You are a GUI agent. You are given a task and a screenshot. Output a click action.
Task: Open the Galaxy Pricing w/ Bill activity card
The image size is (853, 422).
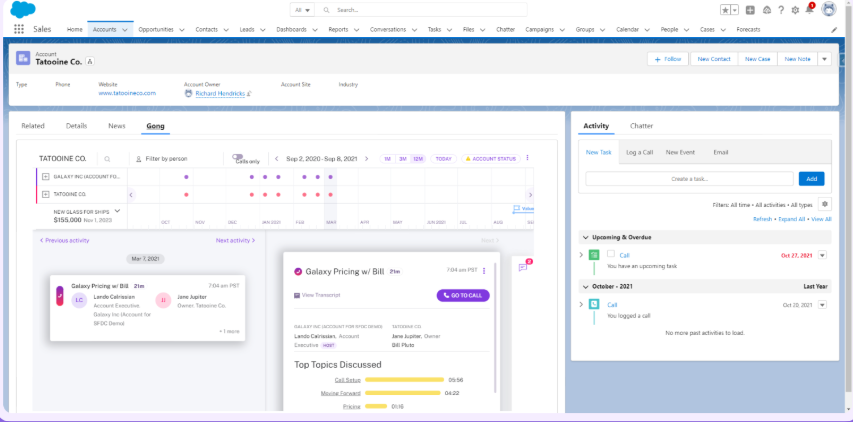click(147, 307)
